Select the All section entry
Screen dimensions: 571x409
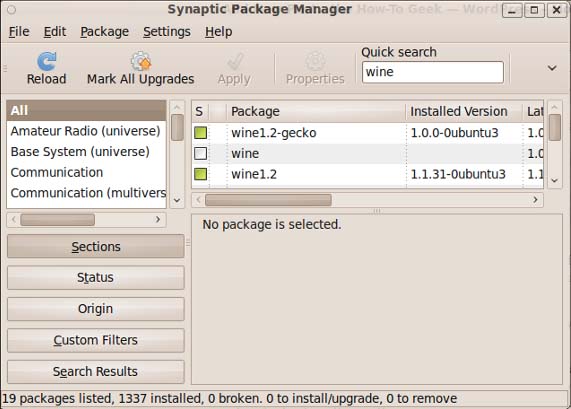[x=86, y=110]
